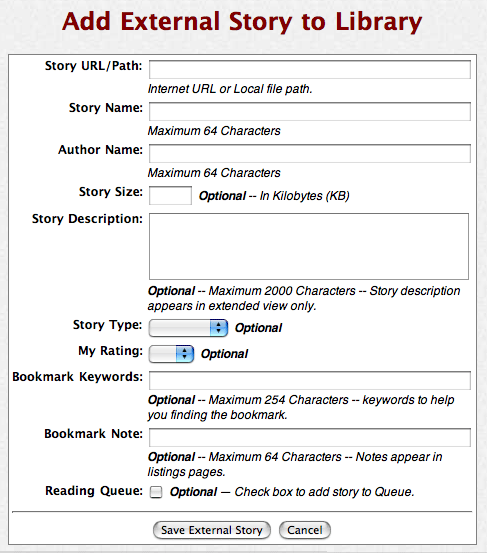487x553 pixels.
Task: Click the Bookmark Keywords label
Action: 77,377
